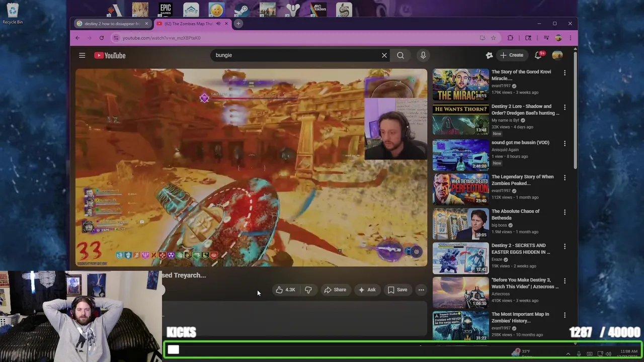Viewport: 644px width, 362px height.
Task: Open Epic Games desktop shortcut
Action: pos(166,9)
